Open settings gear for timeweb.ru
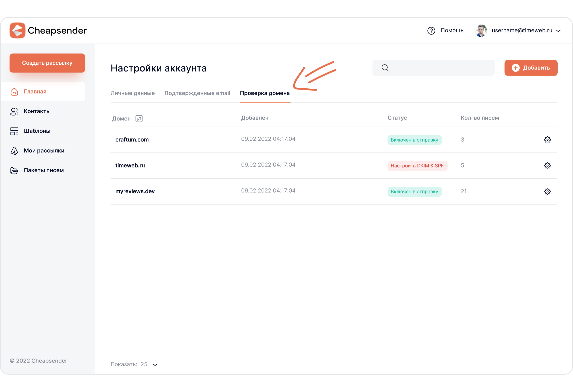Screen dimensions: 573x392 547,166
